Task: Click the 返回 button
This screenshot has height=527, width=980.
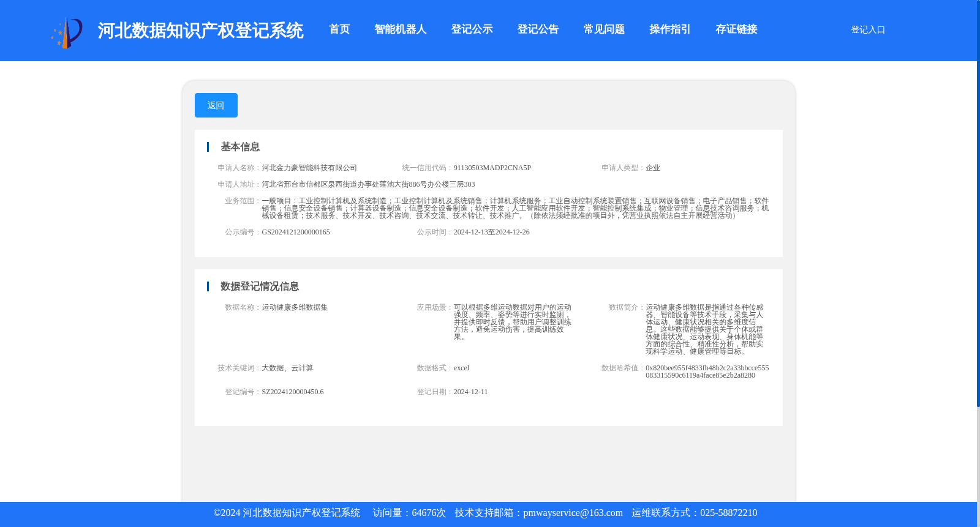Action: pos(216,105)
